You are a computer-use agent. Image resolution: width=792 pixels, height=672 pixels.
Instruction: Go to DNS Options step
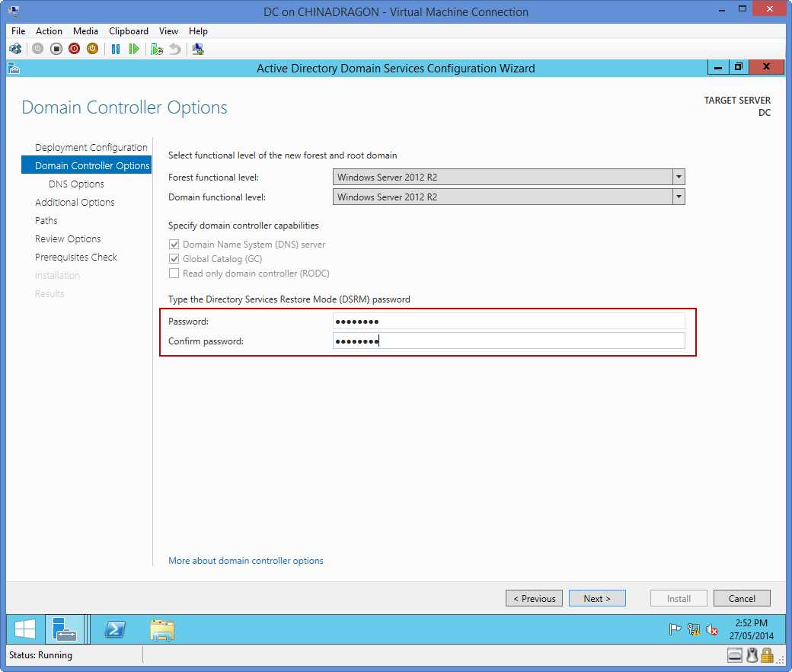point(76,184)
